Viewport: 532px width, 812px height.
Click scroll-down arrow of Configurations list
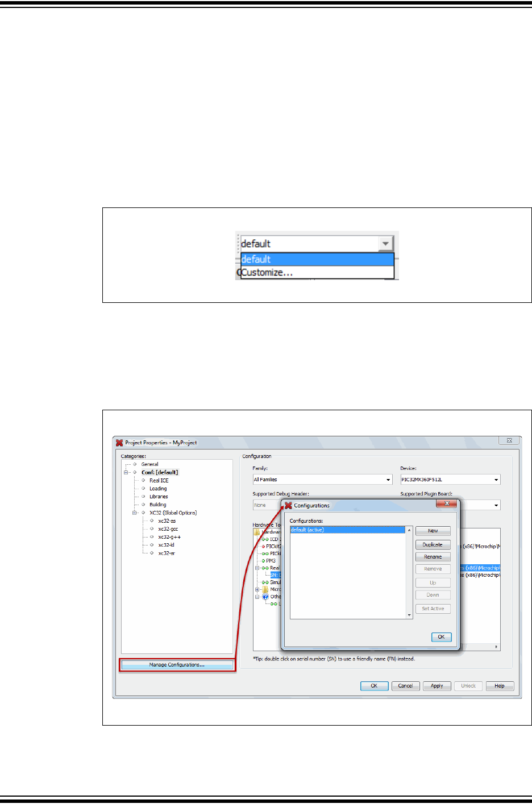(409, 615)
